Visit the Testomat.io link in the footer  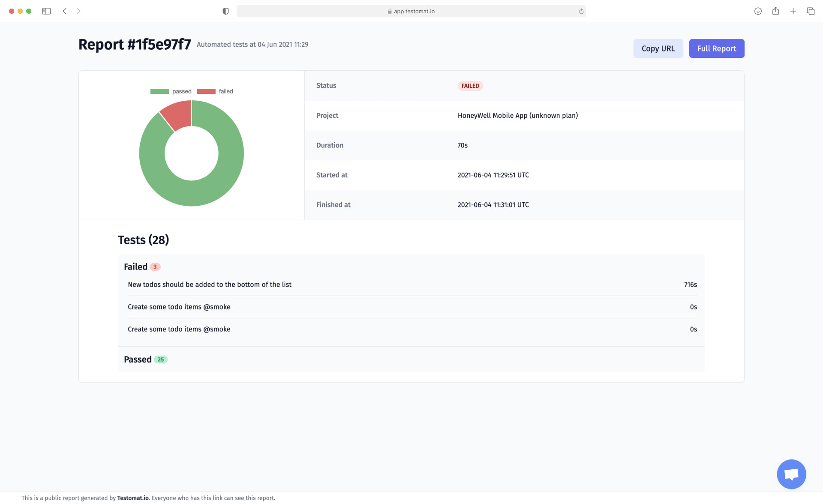tap(133, 498)
